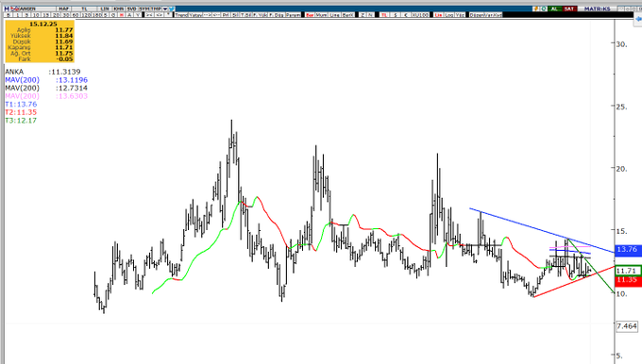Screen dimensions: 642x364
Task: Click the green AL buy button
Action: 555,8
